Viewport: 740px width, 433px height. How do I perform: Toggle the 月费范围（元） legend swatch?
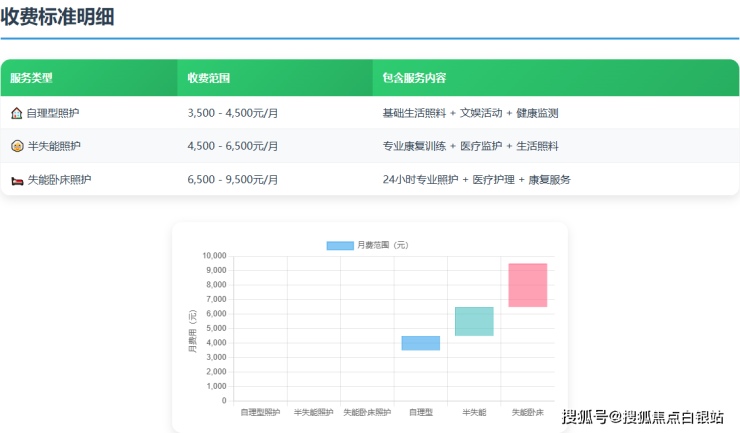pos(340,245)
